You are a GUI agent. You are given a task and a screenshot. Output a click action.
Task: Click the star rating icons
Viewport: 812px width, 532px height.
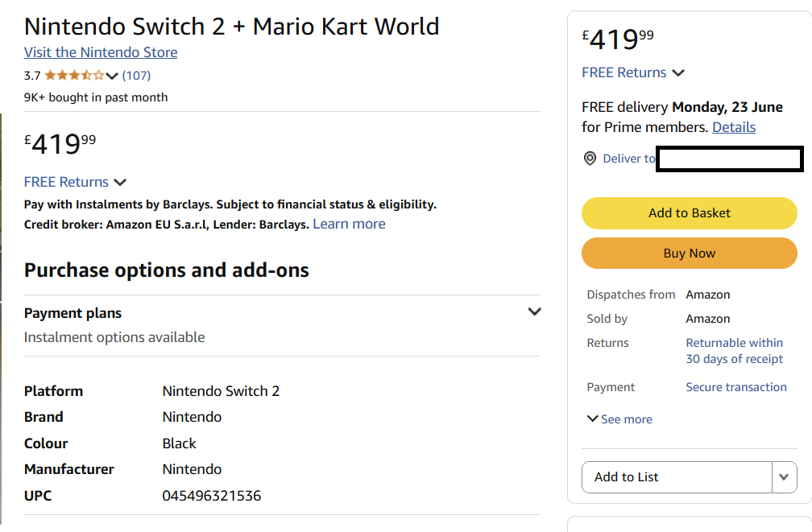point(75,76)
